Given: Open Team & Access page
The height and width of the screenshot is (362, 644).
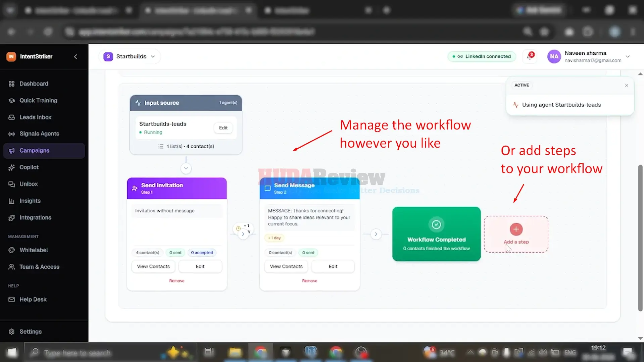Looking at the screenshot, I should (x=44, y=267).
